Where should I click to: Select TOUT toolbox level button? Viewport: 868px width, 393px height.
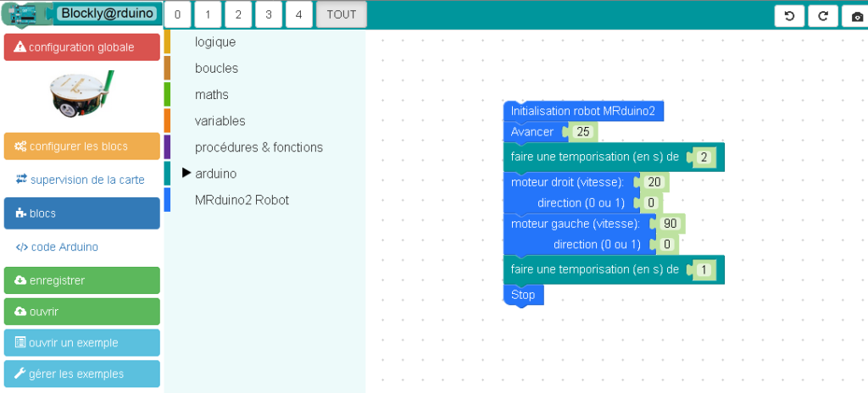point(341,14)
